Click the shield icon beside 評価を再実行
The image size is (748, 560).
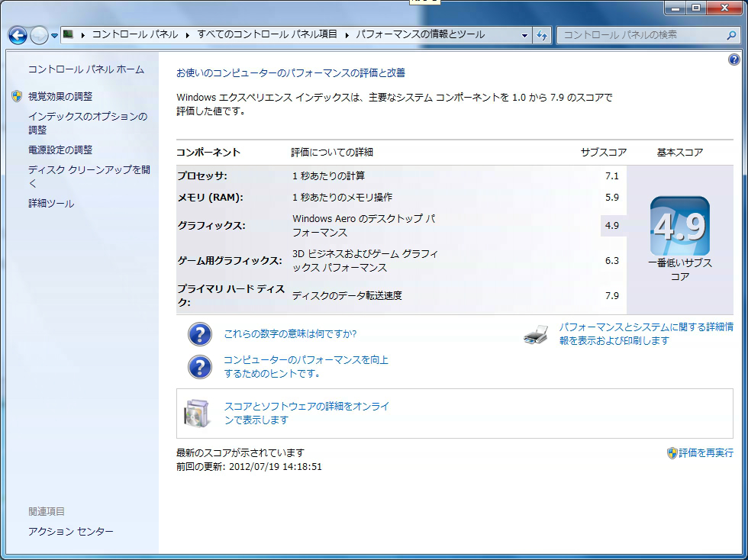672,453
